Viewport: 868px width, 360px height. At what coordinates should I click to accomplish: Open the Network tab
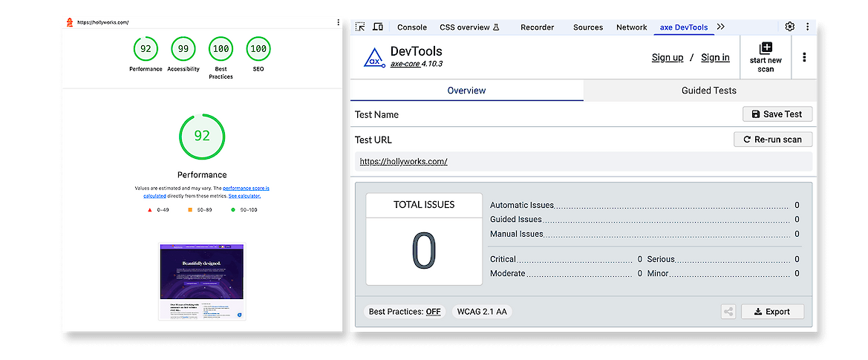[x=631, y=27]
